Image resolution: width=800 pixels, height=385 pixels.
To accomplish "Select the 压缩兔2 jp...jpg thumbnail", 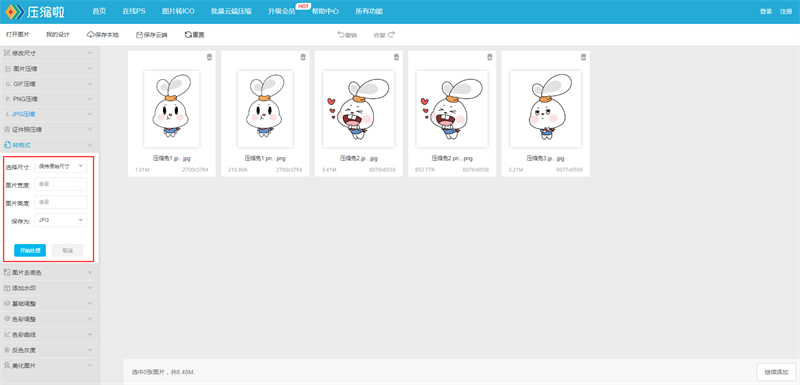I will (x=359, y=109).
